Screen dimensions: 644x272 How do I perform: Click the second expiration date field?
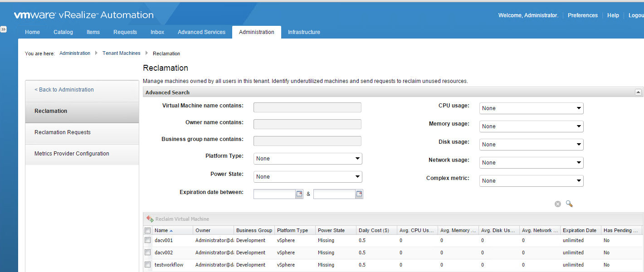pos(335,194)
